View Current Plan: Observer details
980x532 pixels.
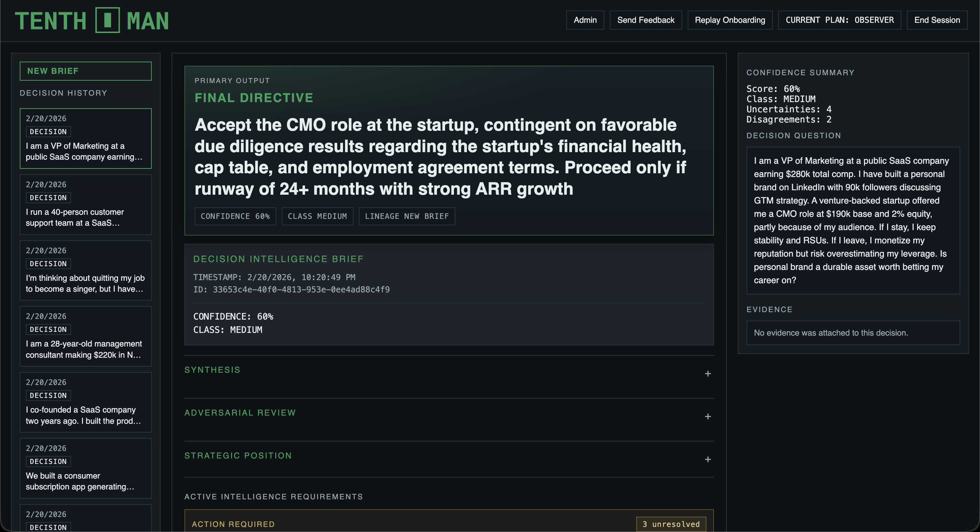click(x=839, y=20)
